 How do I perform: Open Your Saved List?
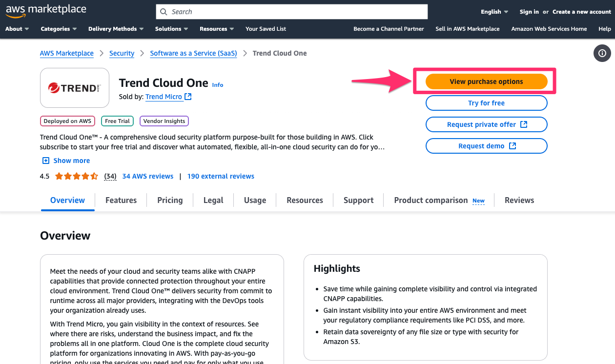[266, 29]
